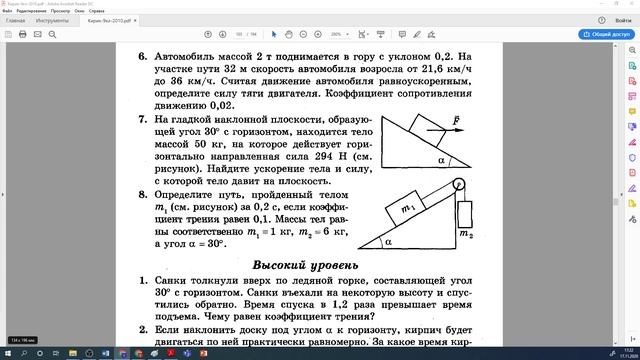
Task: Open Windows taskbar search
Action: click(x=24, y=353)
